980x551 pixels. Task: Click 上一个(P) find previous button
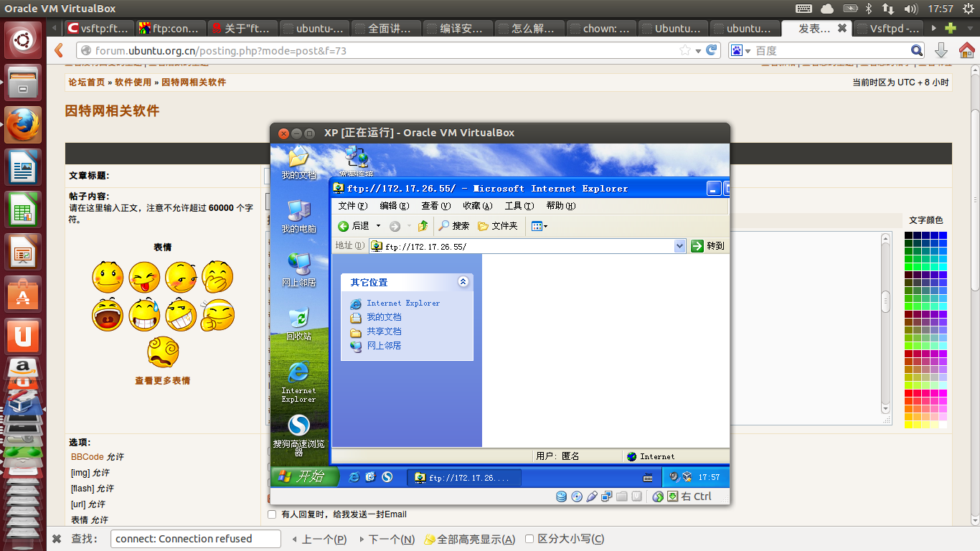tap(319, 539)
